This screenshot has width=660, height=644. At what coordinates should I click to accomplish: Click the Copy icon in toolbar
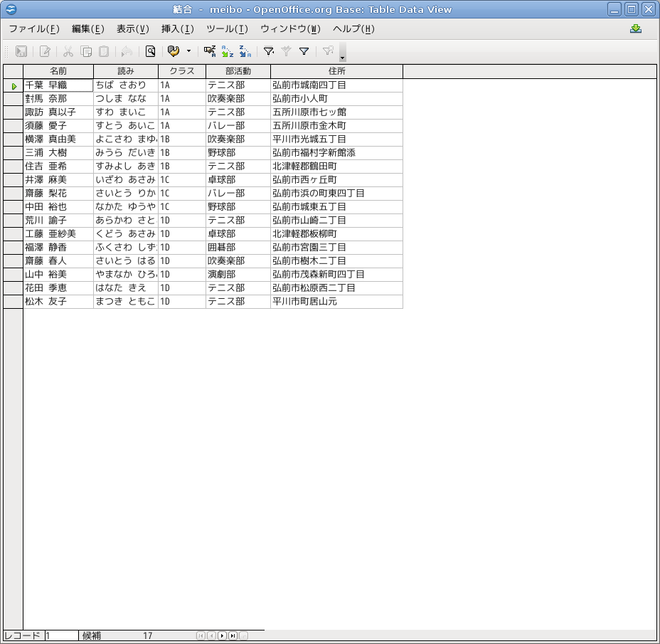(x=86, y=51)
